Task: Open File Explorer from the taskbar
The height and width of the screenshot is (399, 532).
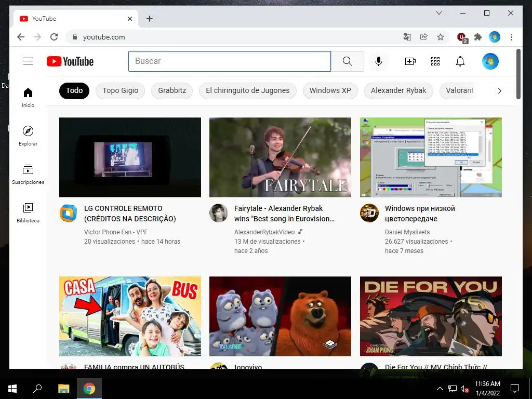Action: click(63, 389)
